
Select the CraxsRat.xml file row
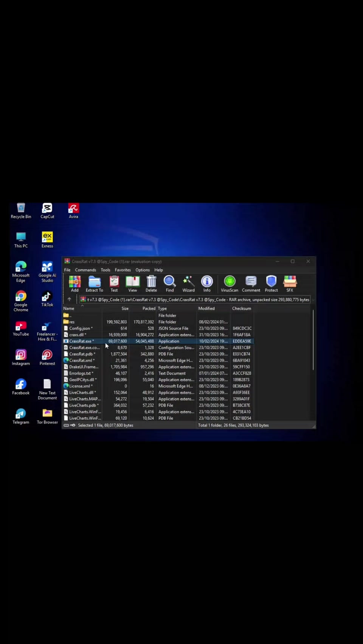158,361
